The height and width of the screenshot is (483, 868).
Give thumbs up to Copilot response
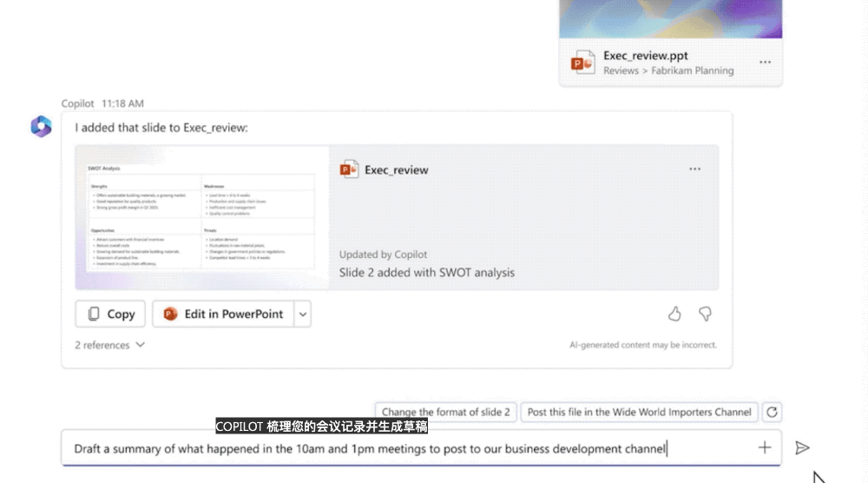point(674,314)
